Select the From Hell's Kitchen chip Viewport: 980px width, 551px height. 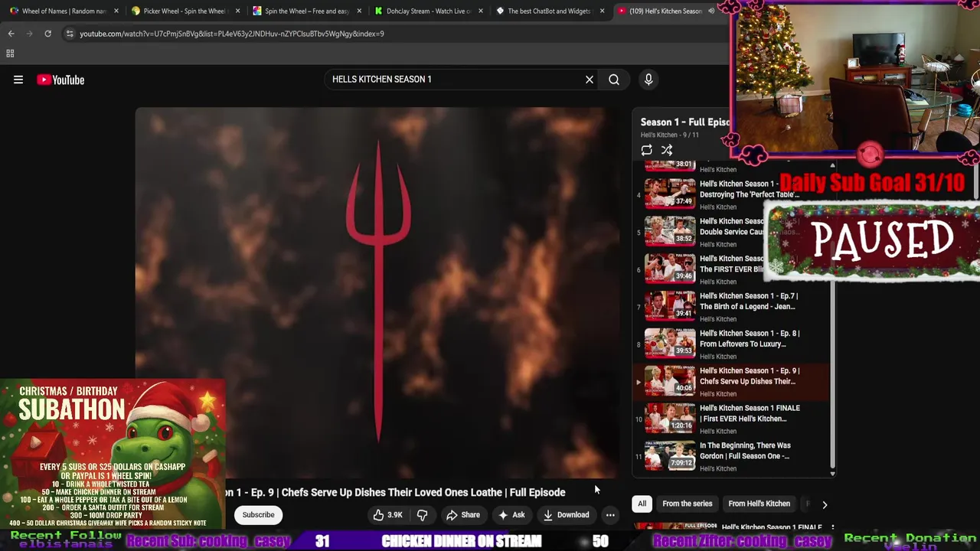click(x=759, y=504)
